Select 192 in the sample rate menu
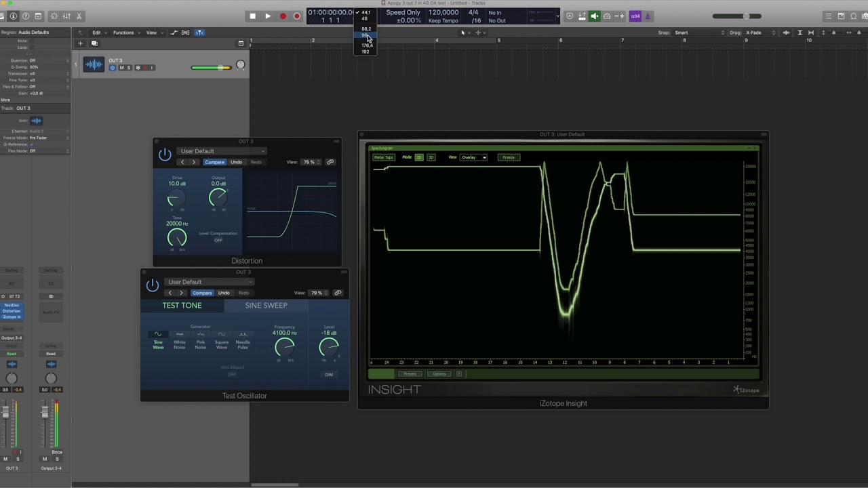This screenshot has width=868, height=488. pos(366,52)
